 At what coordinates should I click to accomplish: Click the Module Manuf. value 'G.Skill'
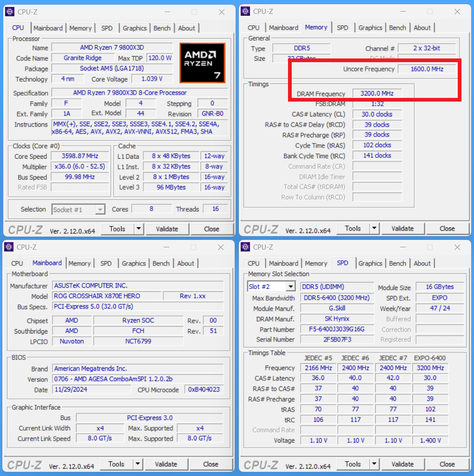pos(337,308)
